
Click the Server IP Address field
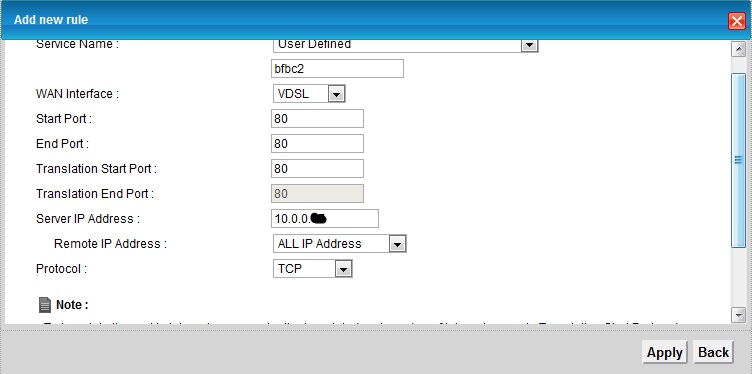[x=325, y=218]
